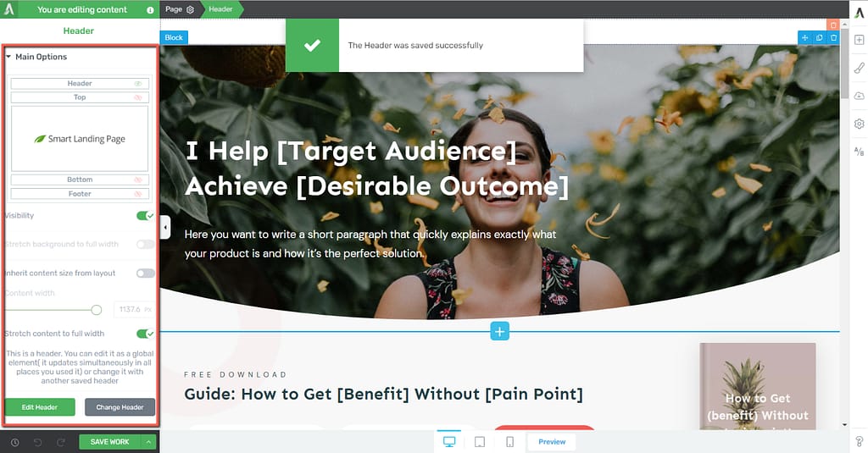The width and height of the screenshot is (868, 453).
Task: Click blue plus button to insert block
Action: (x=499, y=331)
